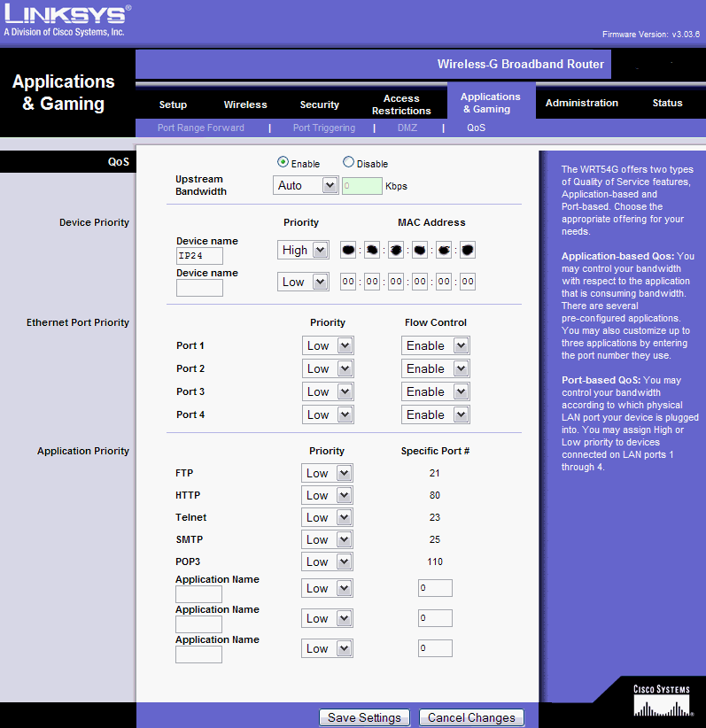706x728 pixels.
Task: Go to the Setup tab
Action: click(x=173, y=105)
